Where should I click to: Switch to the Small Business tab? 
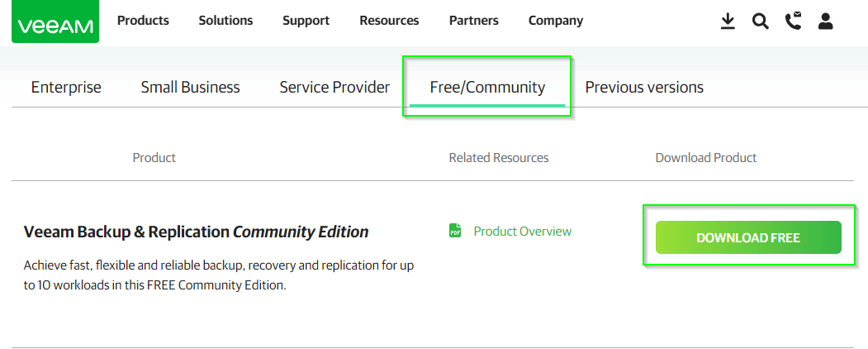click(191, 88)
